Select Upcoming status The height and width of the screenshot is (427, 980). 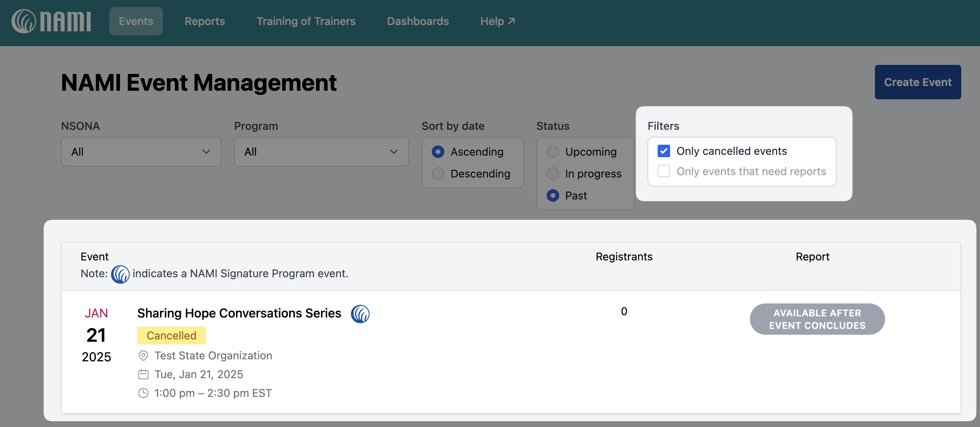coord(553,152)
